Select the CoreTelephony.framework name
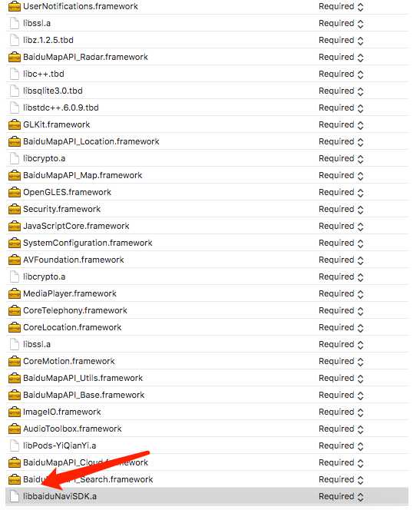420x510 pixels. (75, 310)
